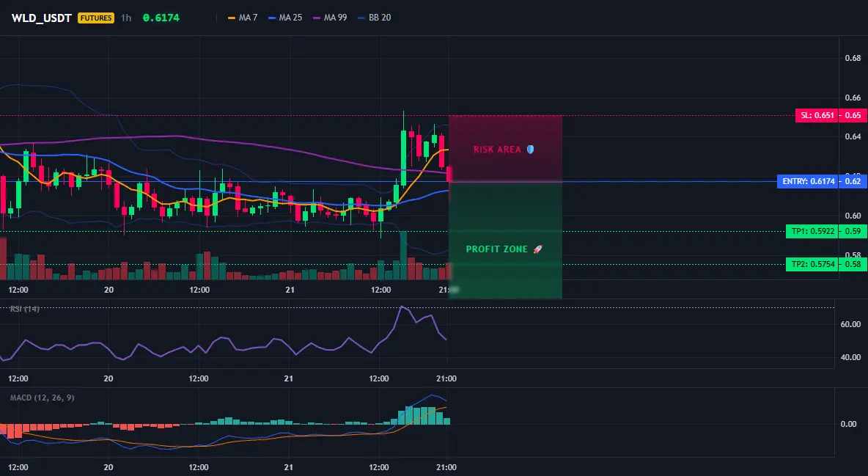Click the RISK AREA label
This screenshot has width=868, height=476.
click(x=497, y=150)
